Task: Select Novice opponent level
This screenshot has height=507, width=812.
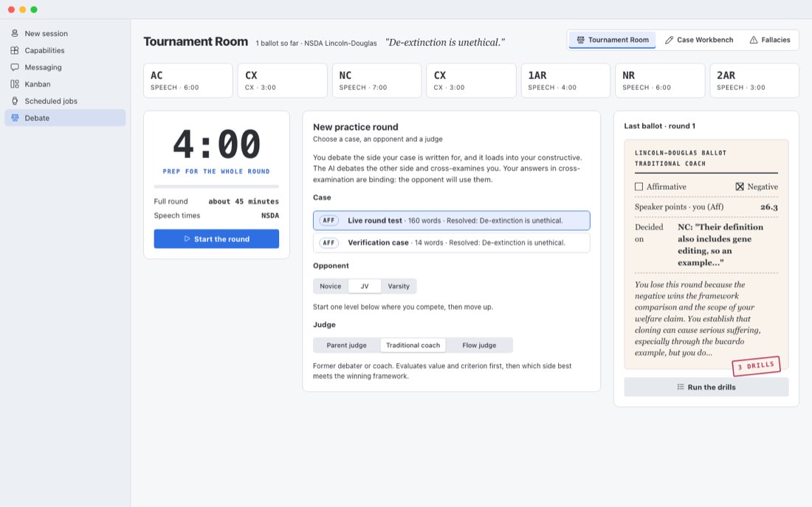Action: pyautogui.click(x=331, y=286)
